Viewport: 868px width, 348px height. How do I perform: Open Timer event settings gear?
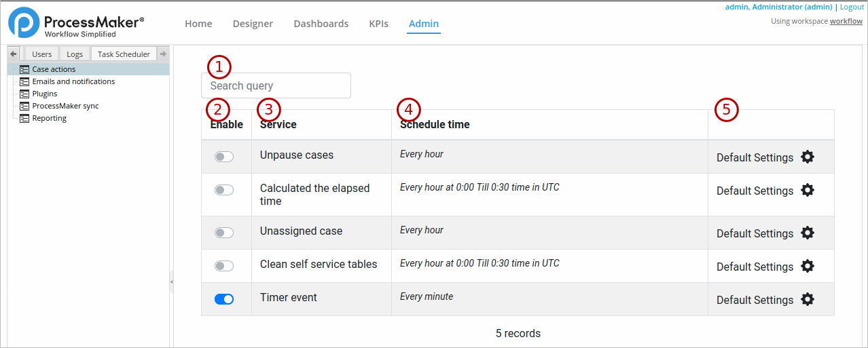(807, 299)
